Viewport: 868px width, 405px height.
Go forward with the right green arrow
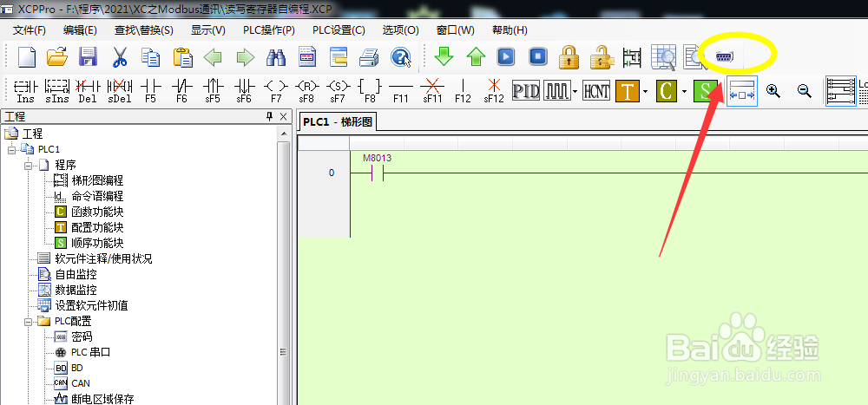(x=246, y=57)
